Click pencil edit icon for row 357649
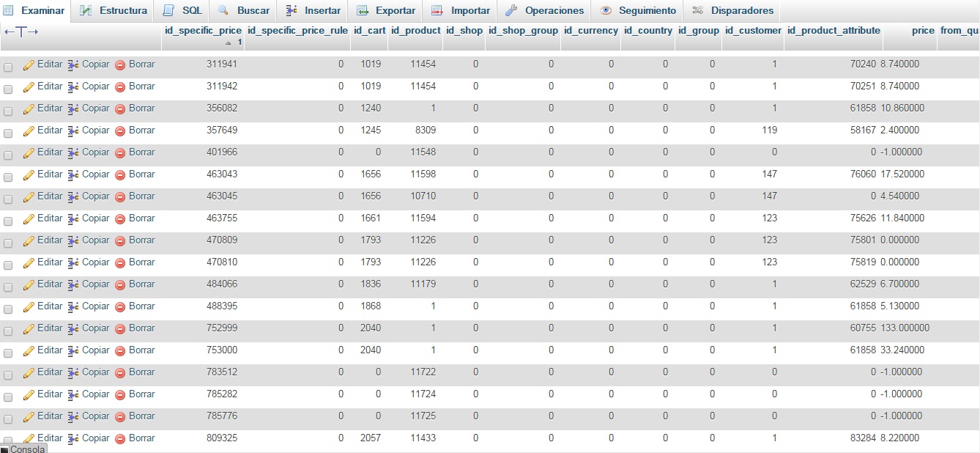Image resolution: width=980 pixels, height=453 pixels. click(x=29, y=130)
